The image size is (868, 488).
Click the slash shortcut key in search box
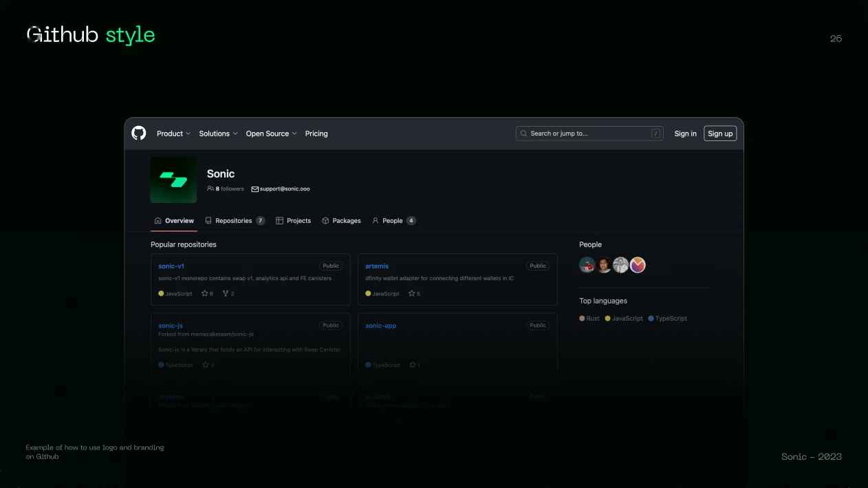click(x=656, y=134)
